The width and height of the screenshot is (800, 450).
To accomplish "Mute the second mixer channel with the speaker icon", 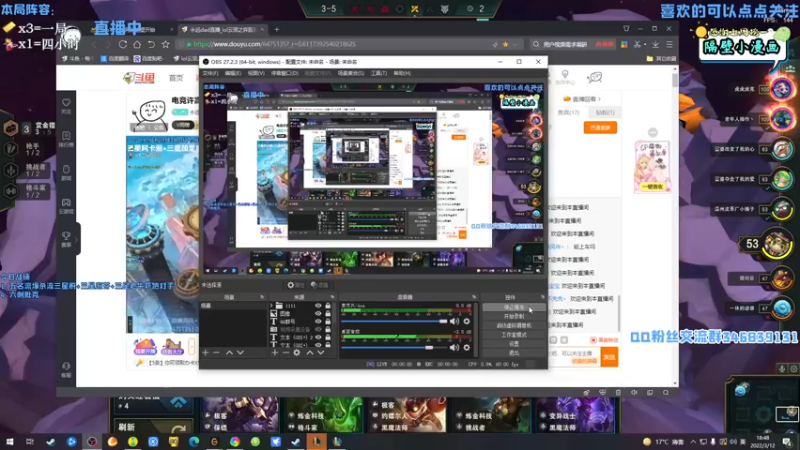I will (x=454, y=347).
